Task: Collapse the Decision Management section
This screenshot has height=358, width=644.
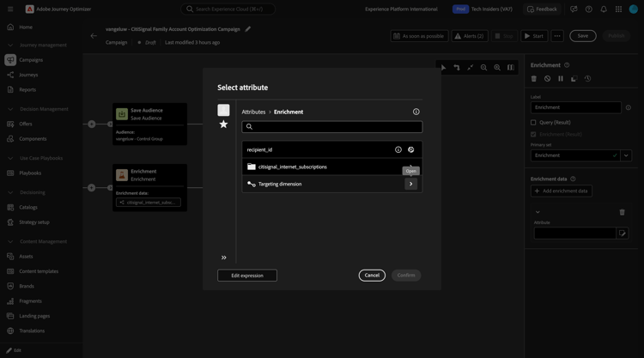Action: pos(10,109)
